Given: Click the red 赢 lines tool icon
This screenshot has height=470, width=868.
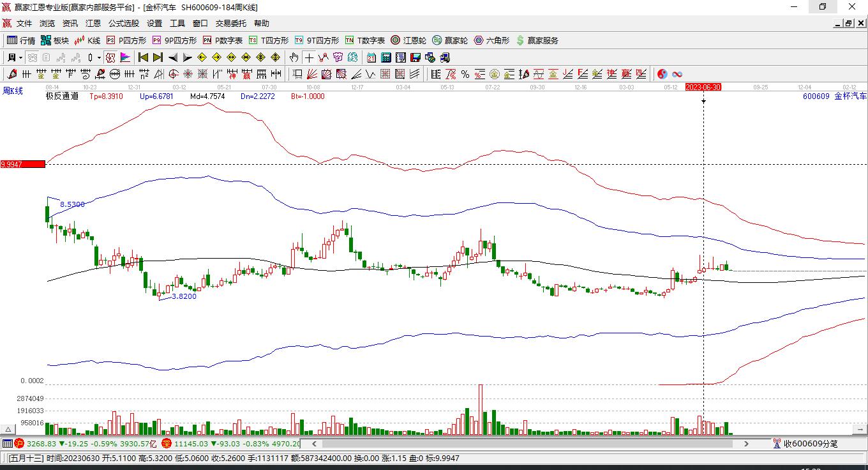Looking at the screenshot, I should tap(627, 74).
